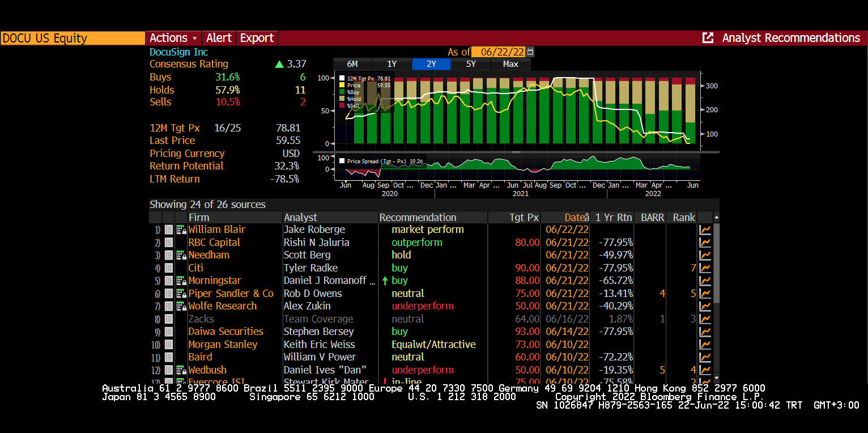This screenshot has height=433, width=868.
Task: Open the Piper Sandler & Co firm link
Action: pos(231,294)
